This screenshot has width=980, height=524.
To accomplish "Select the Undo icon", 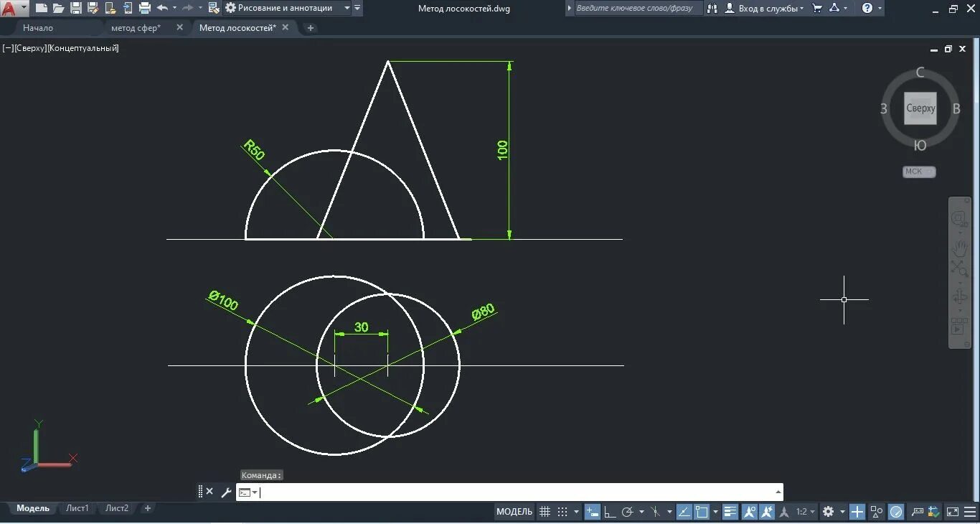I will [163, 9].
